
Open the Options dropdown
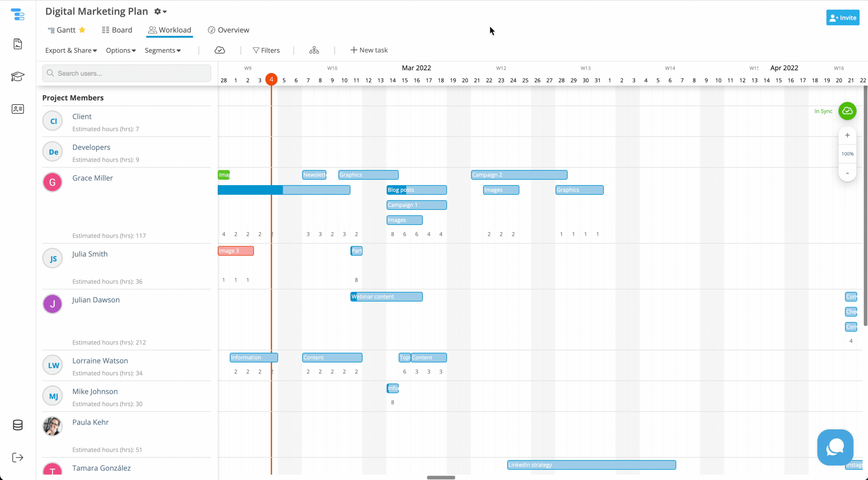(x=120, y=50)
